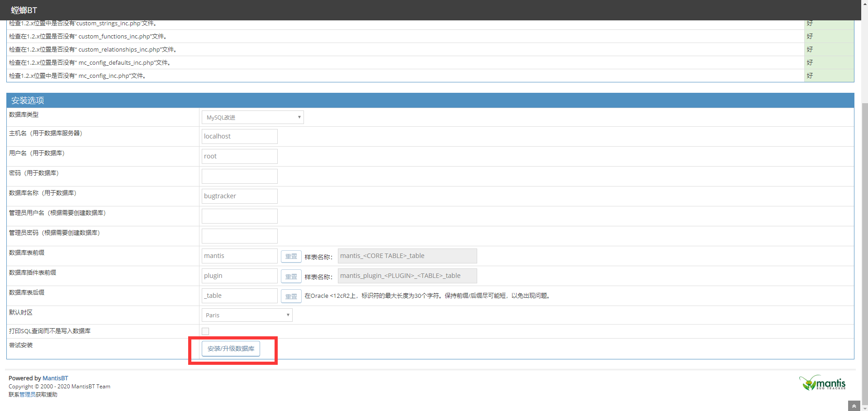Click the 重置 button next to 数据库表后缀

point(291,296)
